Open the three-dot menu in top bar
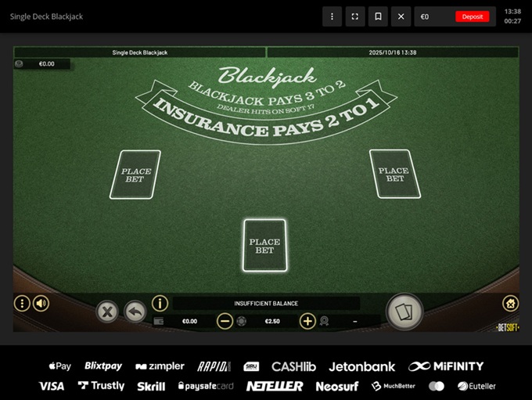532x400 pixels. pos(332,16)
